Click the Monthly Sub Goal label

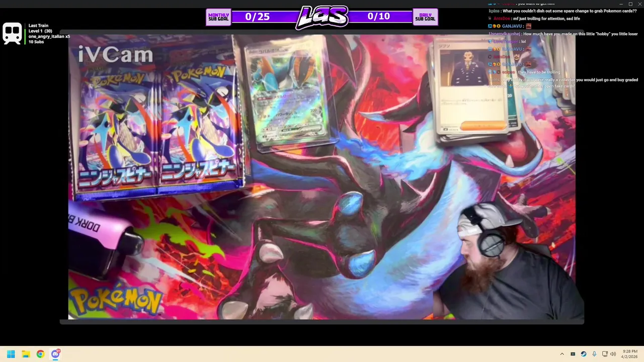pos(218,17)
